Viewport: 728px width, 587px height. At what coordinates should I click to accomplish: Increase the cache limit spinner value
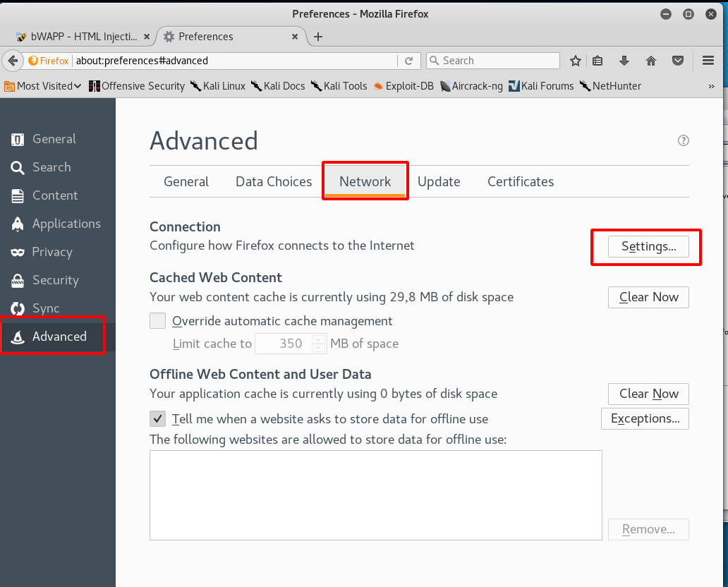click(320, 340)
